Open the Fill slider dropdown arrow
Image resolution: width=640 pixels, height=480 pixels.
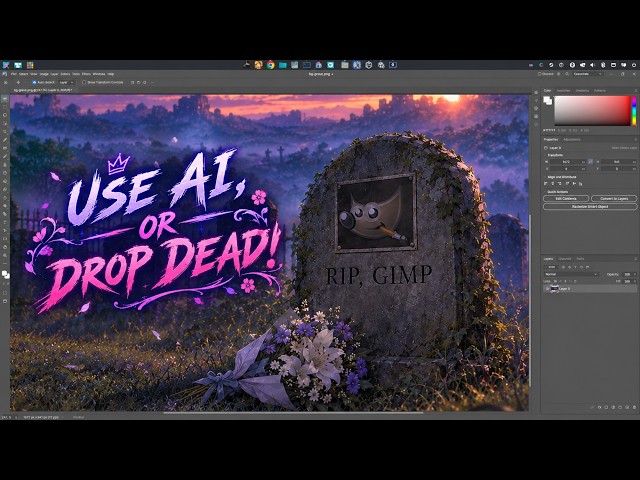pyautogui.click(x=635, y=281)
